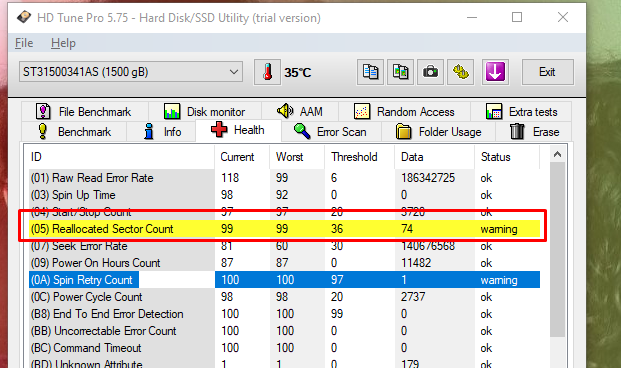
Task: Click the Threshold column header
Action: [x=360, y=157]
